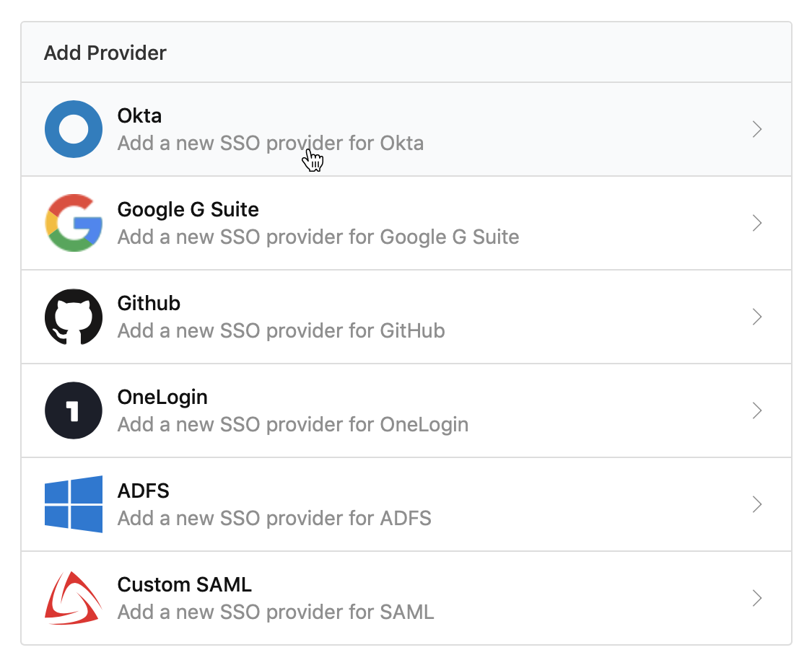Select the OneLogin provider row
This screenshot has width=812, height=668.
(x=404, y=410)
